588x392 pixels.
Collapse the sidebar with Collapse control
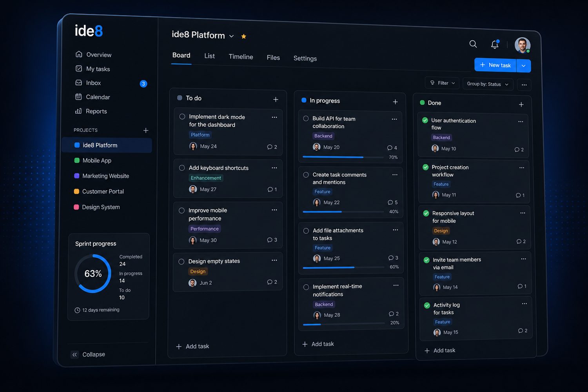pyautogui.click(x=88, y=354)
